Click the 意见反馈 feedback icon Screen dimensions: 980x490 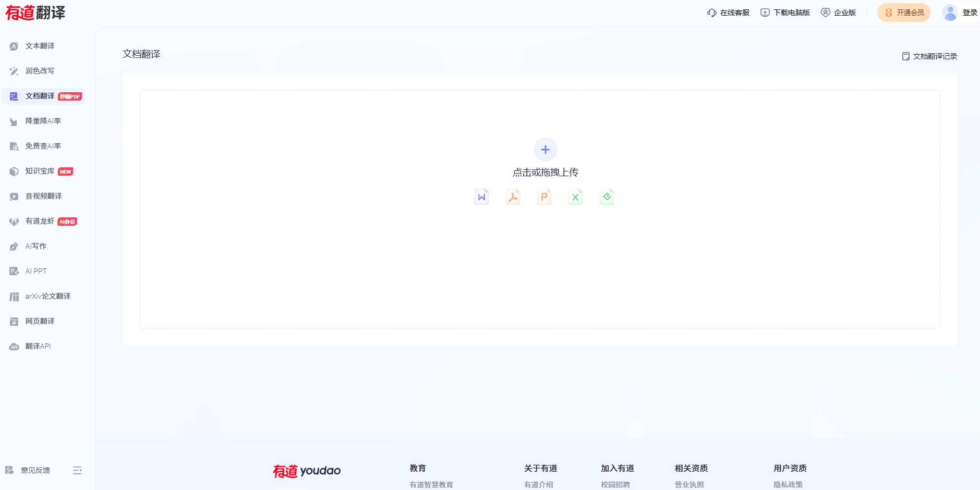pos(9,470)
